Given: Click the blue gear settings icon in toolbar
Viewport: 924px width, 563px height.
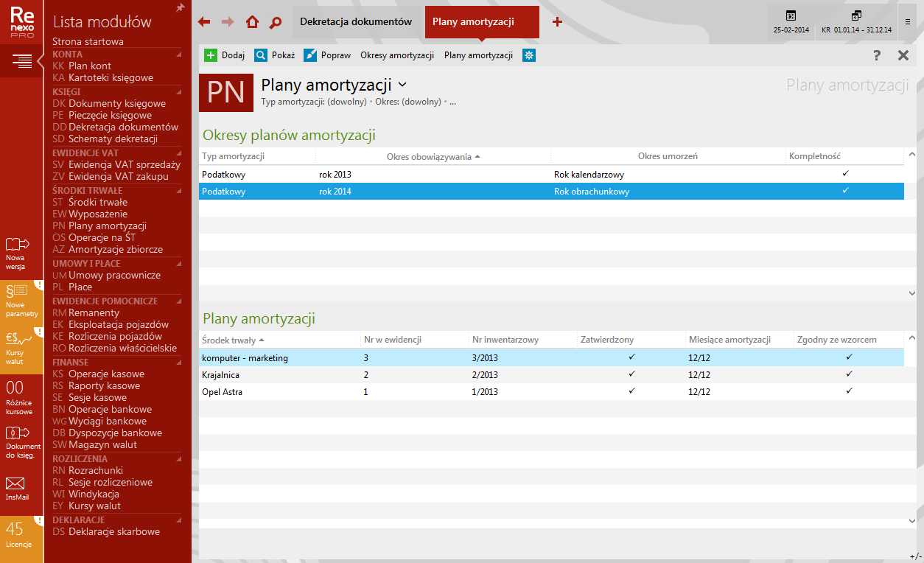Looking at the screenshot, I should pos(528,55).
